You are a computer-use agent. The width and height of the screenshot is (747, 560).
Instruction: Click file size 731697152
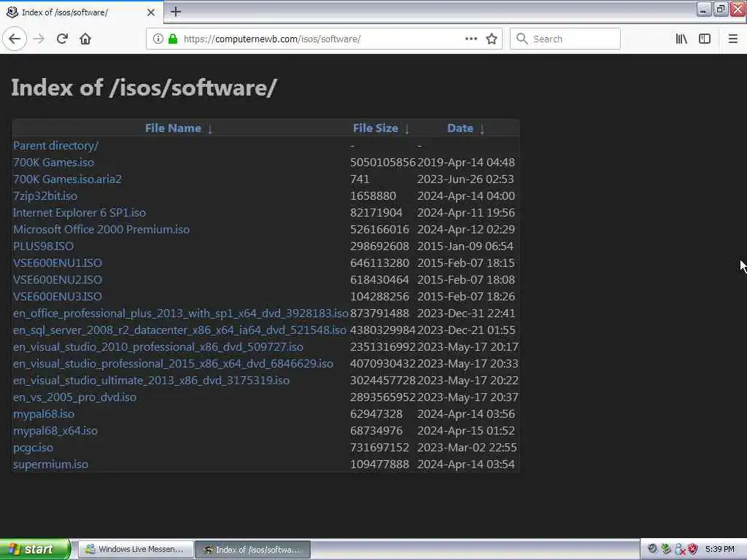coord(379,447)
